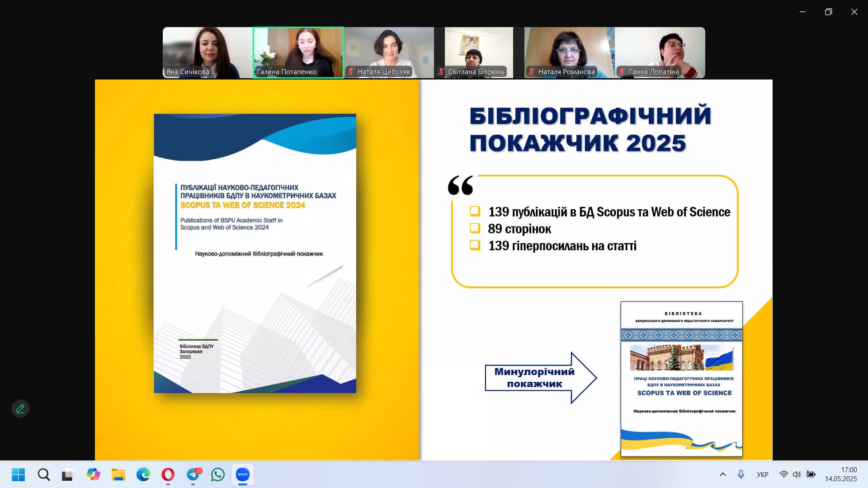Open Opera browser from taskbar
Image resolution: width=868 pixels, height=488 pixels.
tap(168, 474)
